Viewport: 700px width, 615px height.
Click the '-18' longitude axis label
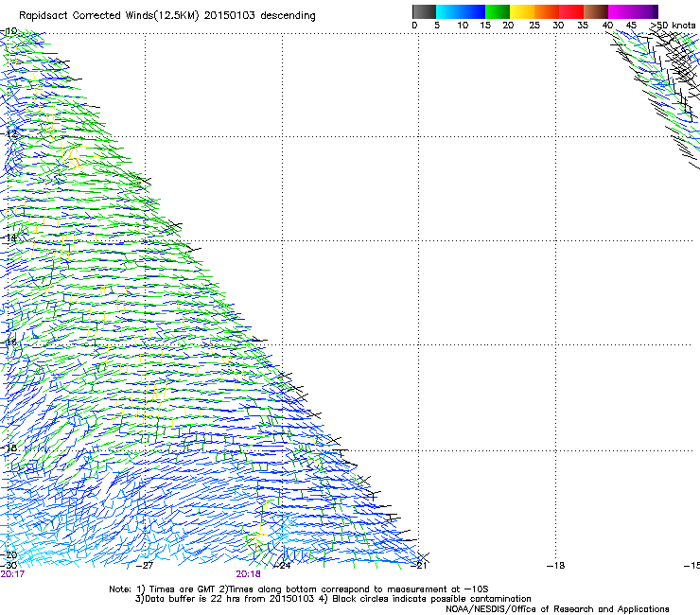[x=556, y=566]
